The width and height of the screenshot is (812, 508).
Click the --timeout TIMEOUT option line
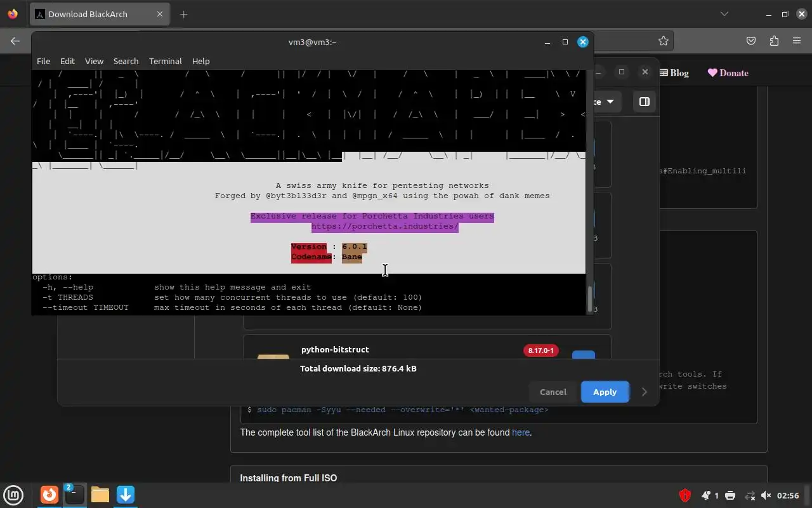(x=232, y=307)
